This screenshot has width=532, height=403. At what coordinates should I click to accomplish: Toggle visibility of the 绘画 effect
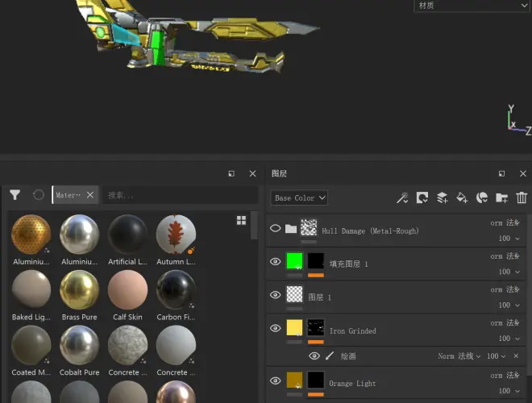tap(314, 355)
